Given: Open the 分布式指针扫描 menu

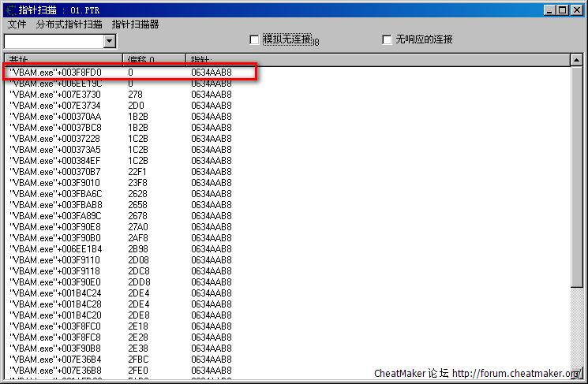Looking at the screenshot, I should pos(69,24).
